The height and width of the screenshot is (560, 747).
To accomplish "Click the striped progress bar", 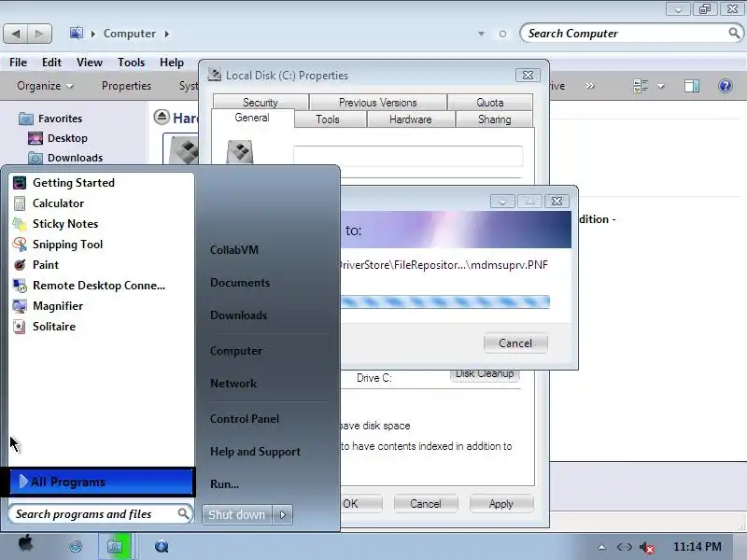I will point(445,301).
